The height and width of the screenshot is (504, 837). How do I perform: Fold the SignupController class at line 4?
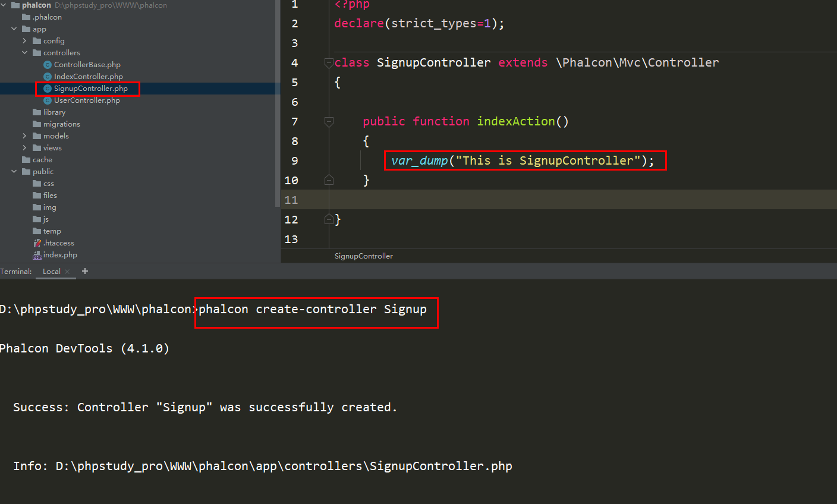pyautogui.click(x=329, y=62)
